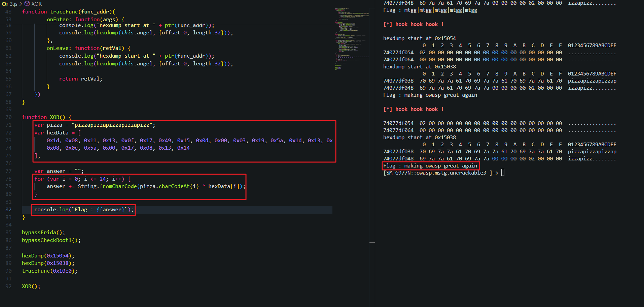Open the 3.js breadcrumb item
Image resolution: width=644 pixels, height=307 pixels.
coord(13,4)
